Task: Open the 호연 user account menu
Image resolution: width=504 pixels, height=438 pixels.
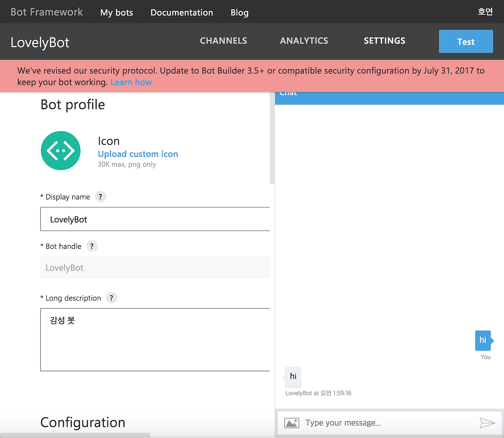Action: [485, 12]
